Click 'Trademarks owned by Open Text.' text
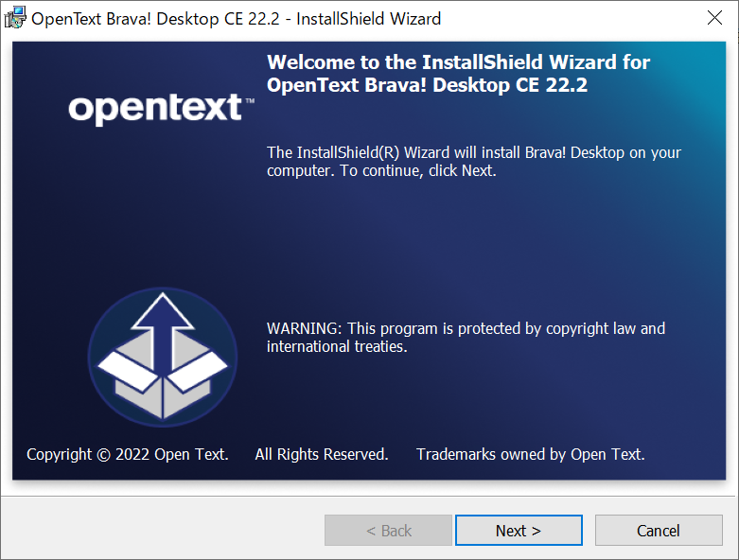Viewport: 739px width, 560px height. [x=530, y=454]
